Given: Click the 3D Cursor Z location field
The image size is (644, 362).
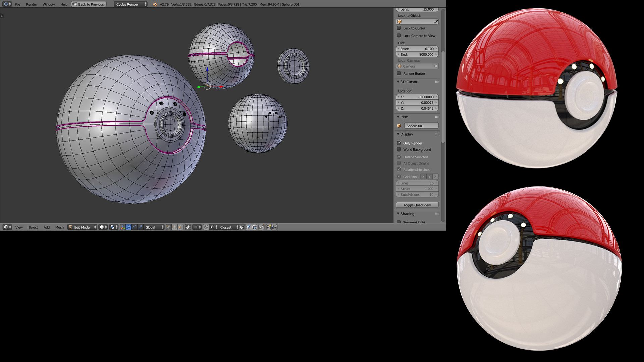Looking at the screenshot, I should 417,108.
